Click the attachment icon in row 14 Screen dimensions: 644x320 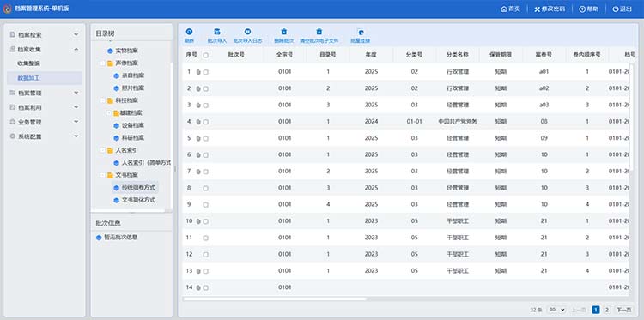point(198,287)
